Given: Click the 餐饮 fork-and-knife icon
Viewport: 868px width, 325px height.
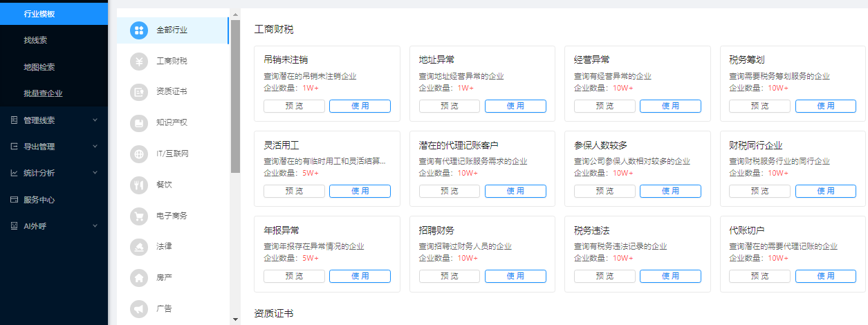Looking at the screenshot, I should click(x=139, y=185).
